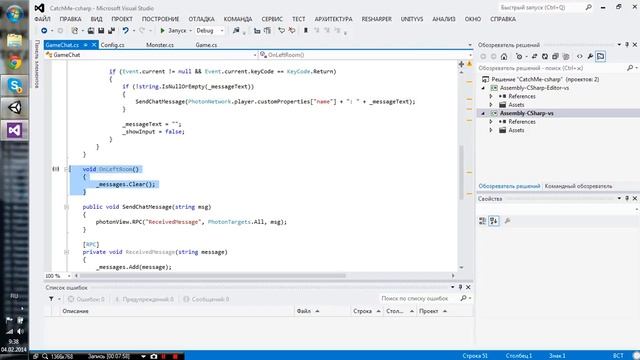The height and width of the screenshot is (360, 640).
Task: Sort error list by Файл column
Action: point(322,311)
